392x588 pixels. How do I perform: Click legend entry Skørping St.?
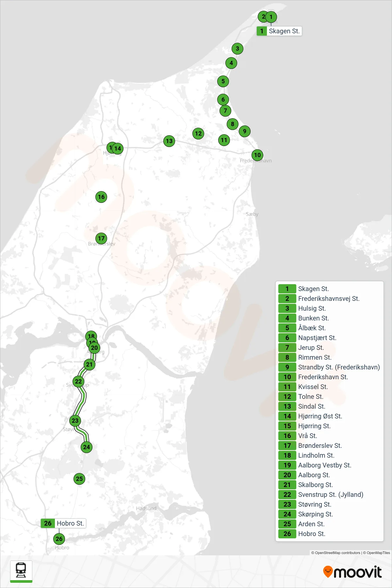point(329,514)
